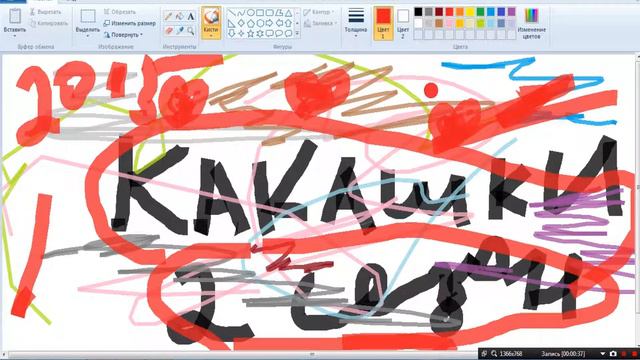This screenshot has height=360, width=640.
Task: Choose the Hexagon shape
Action: coord(260,23)
